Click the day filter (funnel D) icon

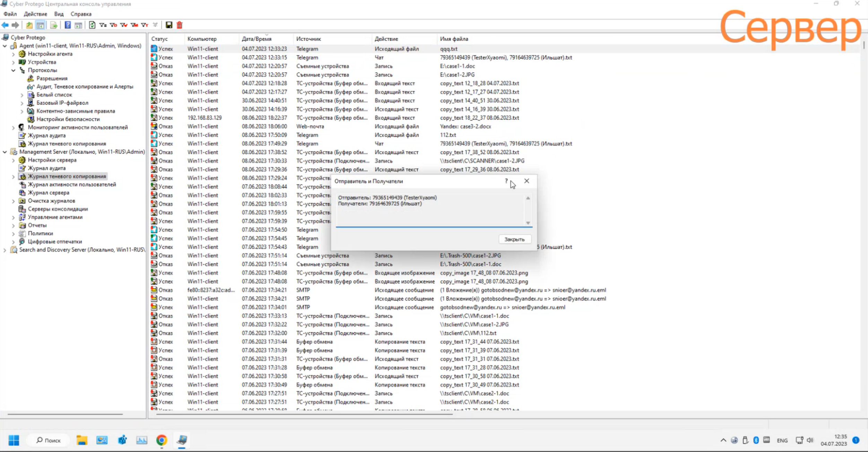point(113,25)
